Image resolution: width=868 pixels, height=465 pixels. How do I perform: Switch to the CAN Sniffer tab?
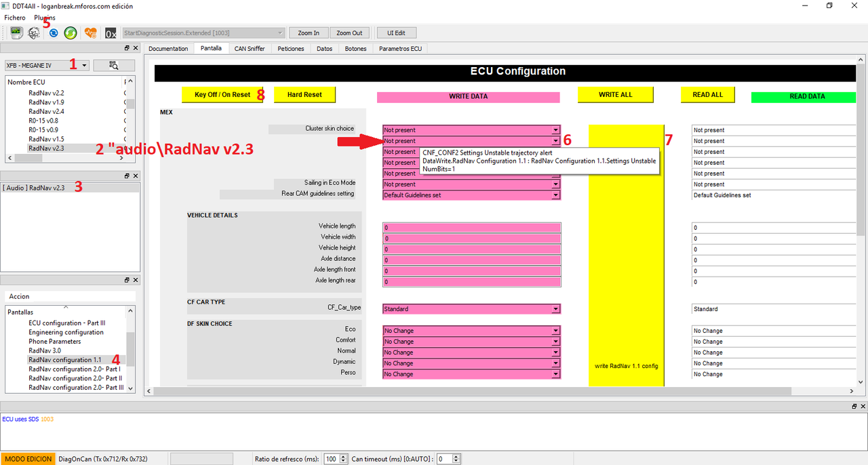(250, 49)
